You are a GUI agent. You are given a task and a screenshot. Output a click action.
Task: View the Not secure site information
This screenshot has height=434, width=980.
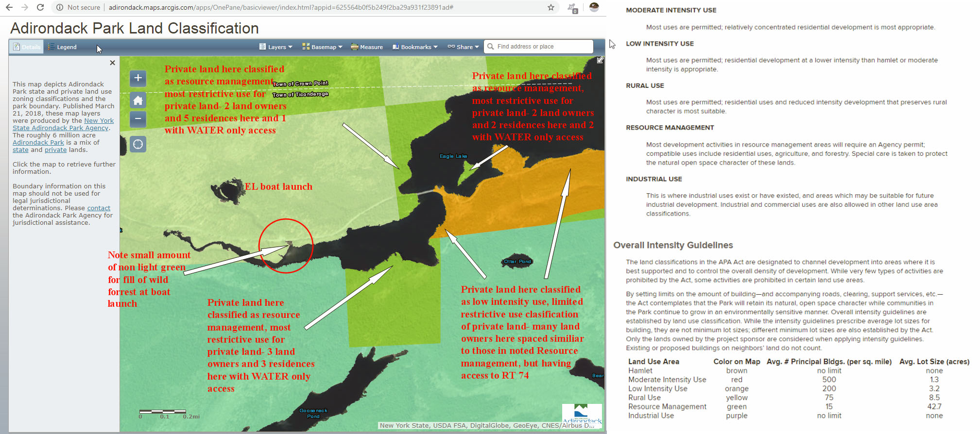78,7
